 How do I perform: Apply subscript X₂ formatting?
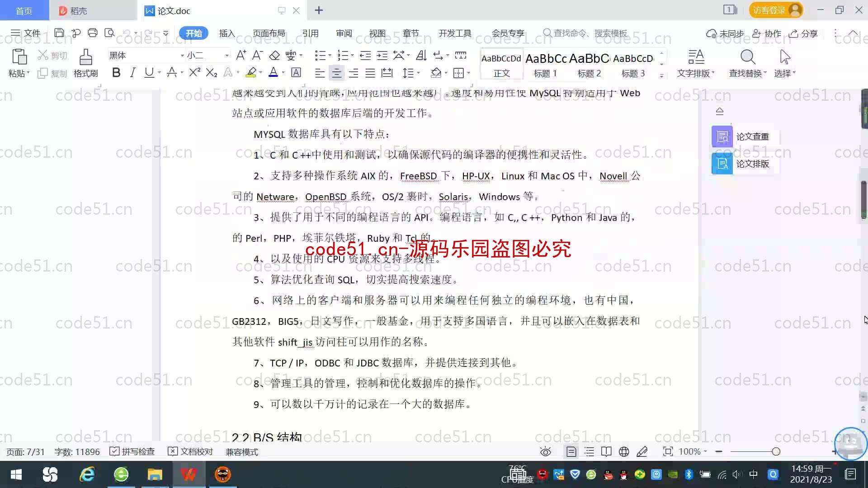pyautogui.click(x=212, y=72)
